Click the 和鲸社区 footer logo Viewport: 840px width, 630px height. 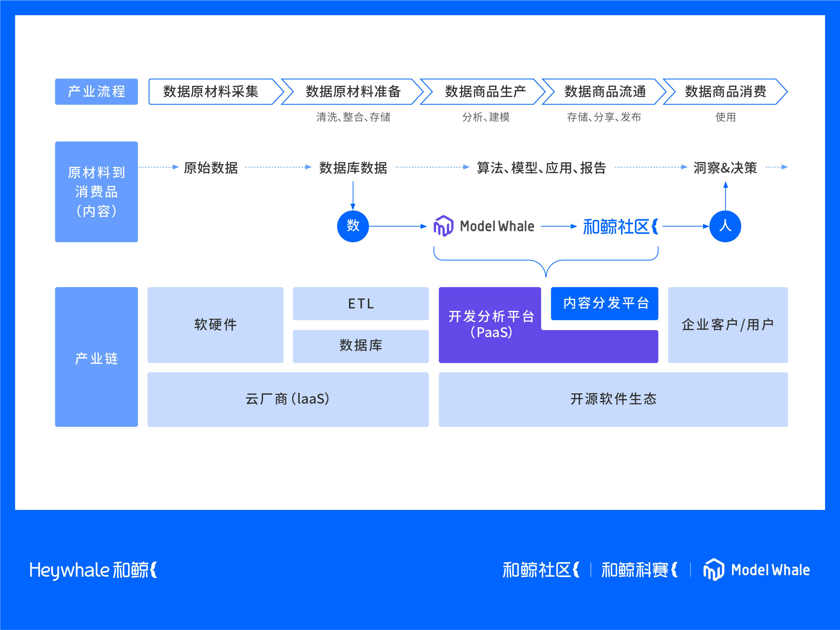[x=541, y=570]
